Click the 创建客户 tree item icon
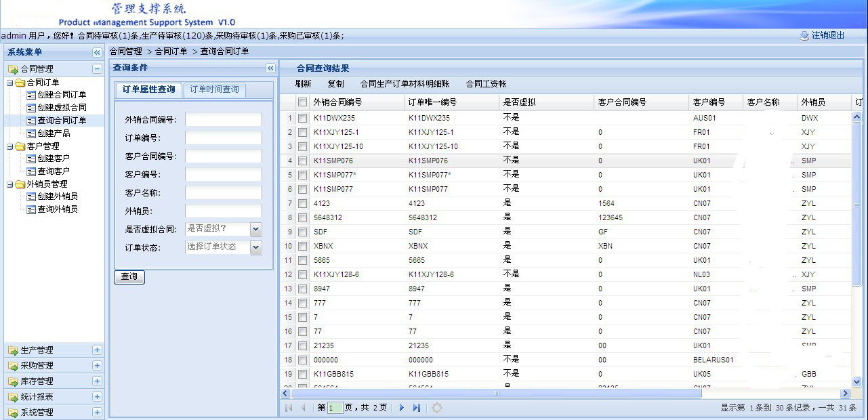Image resolution: width=868 pixels, height=420 pixels. coord(30,159)
